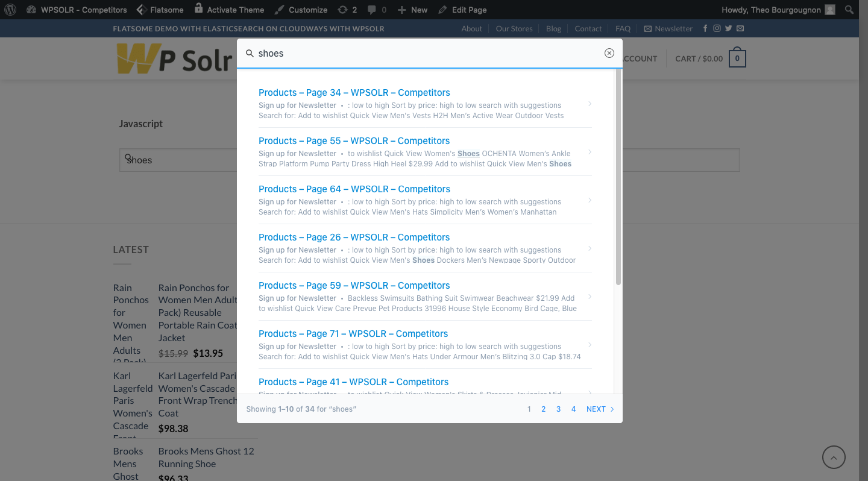Click the Javascript search input box
The height and width of the screenshot is (481, 868).
coord(429,160)
